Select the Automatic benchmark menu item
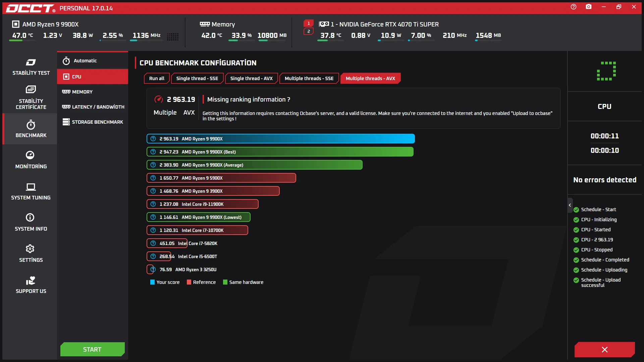 point(93,61)
